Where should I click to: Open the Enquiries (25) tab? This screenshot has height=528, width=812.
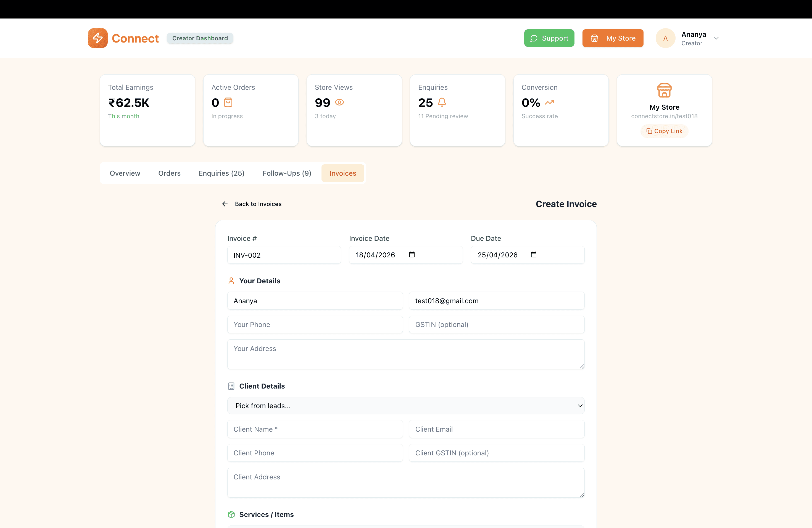coord(222,173)
